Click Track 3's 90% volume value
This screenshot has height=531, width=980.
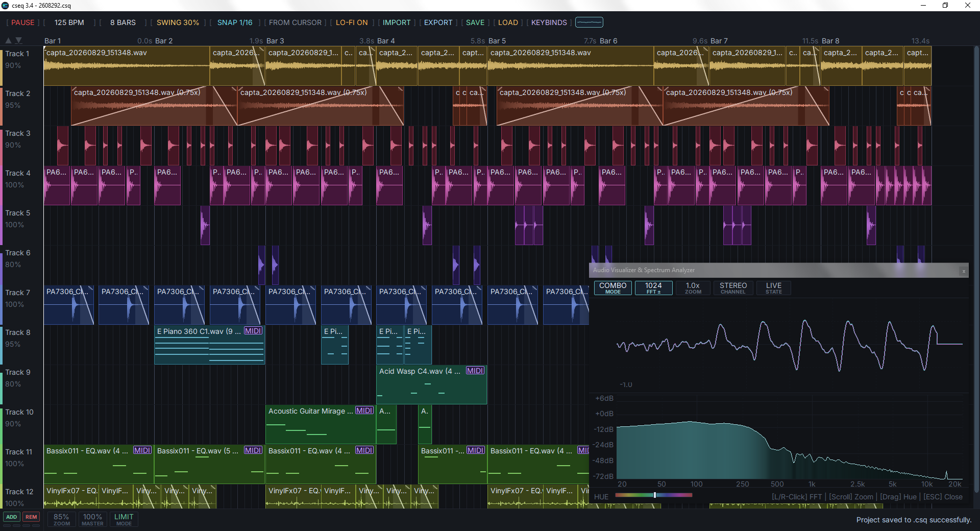13,145
